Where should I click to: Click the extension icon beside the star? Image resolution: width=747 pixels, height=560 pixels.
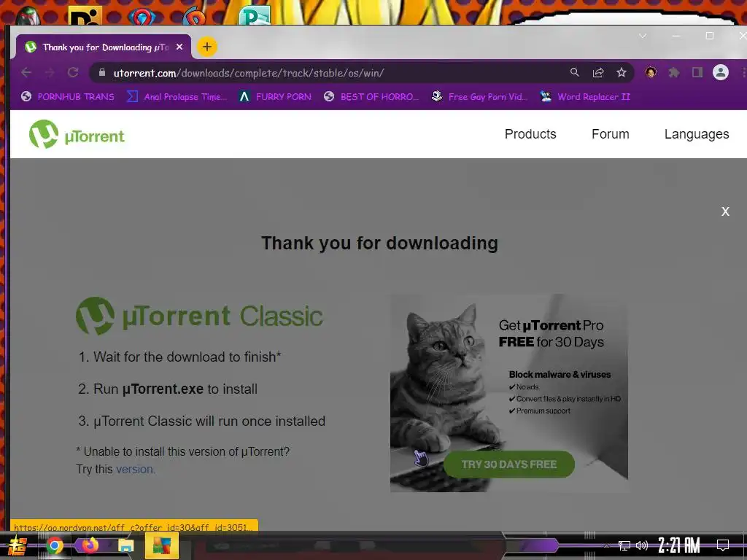point(650,72)
